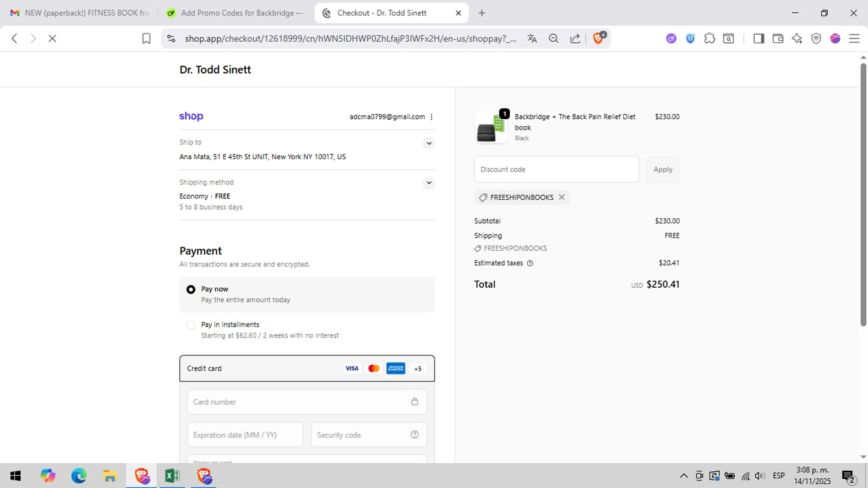Viewport: 868px width, 488px height.
Task: Open site settings icon in address bar
Action: click(171, 38)
